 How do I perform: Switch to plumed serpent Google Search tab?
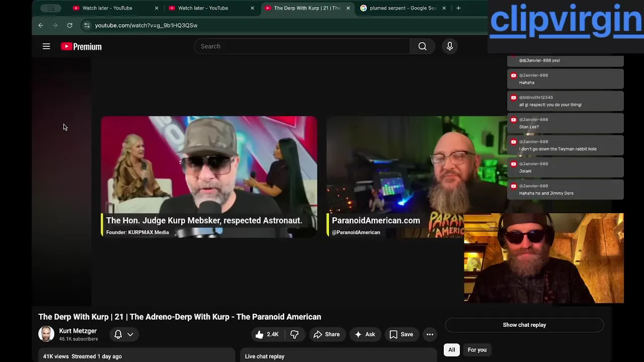point(403,8)
